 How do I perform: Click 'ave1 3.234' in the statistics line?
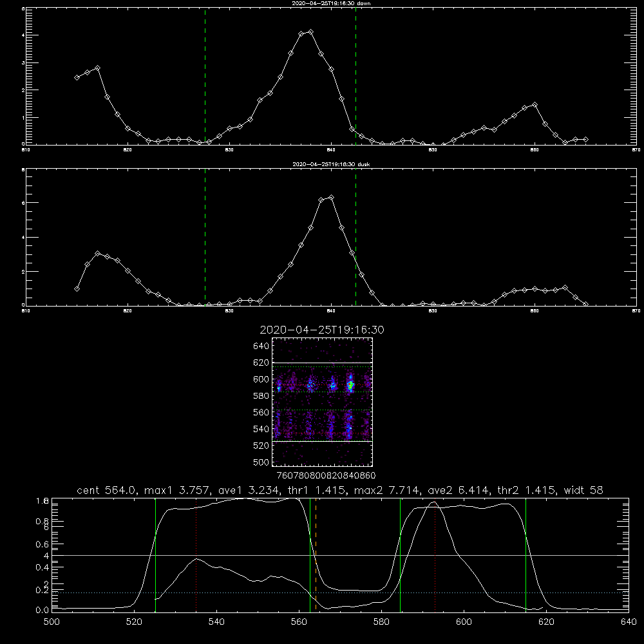[x=249, y=490]
